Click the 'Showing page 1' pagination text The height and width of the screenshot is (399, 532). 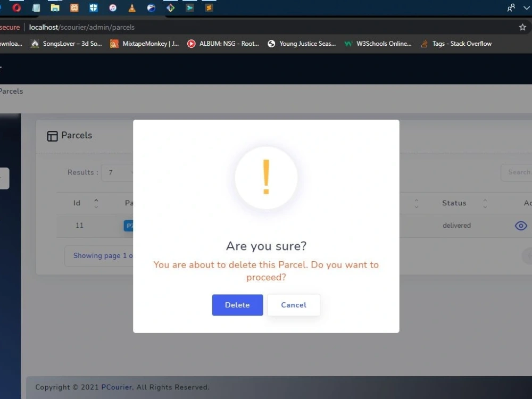coord(103,255)
